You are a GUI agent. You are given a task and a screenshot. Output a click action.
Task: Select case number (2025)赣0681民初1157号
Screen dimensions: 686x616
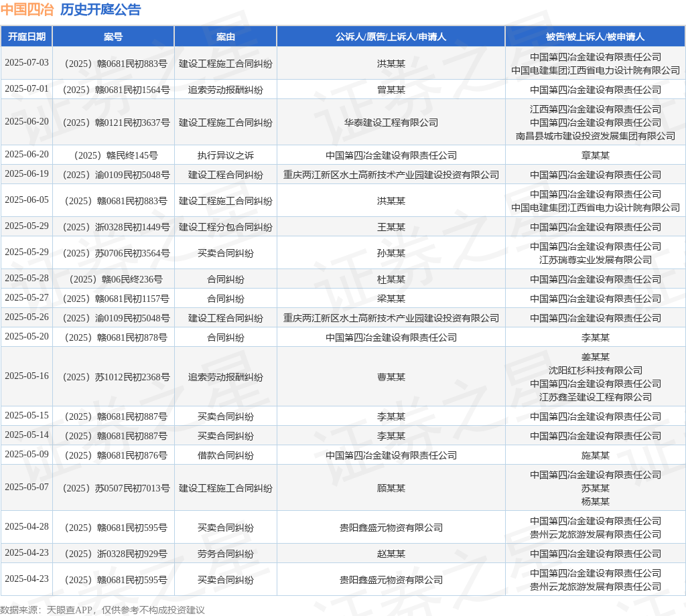pyautogui.click(x=116, y=299)
